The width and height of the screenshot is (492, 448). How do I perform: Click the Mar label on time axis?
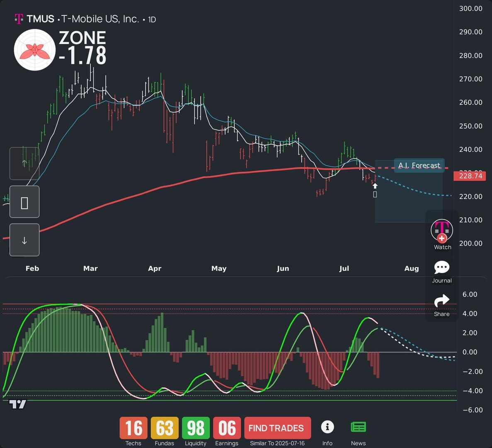pos(90,268)
